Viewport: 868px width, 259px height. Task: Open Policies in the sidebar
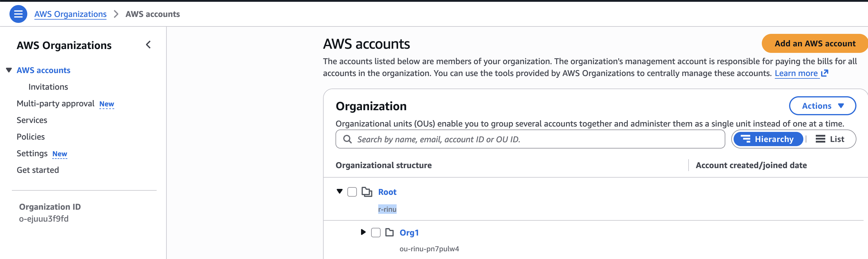[x=31, y=137]
